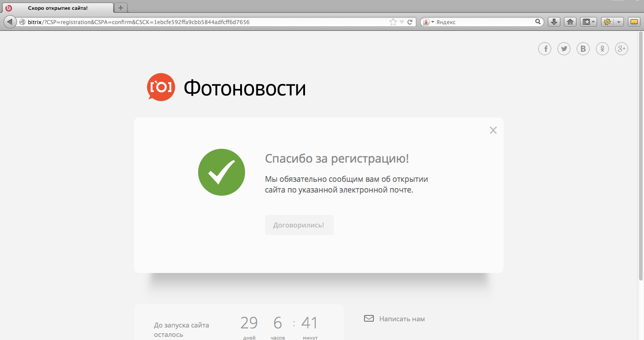Open the Twitter social link icon
The width and height of the screenshot is (644, 340).
pos(563,49)
